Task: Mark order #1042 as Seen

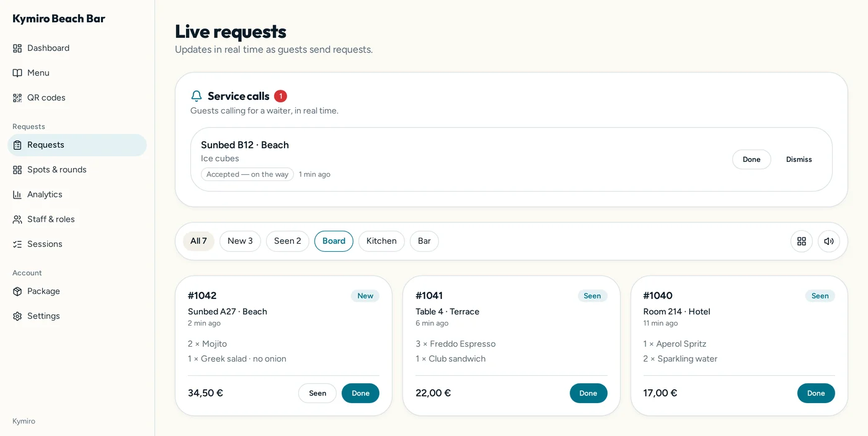Action: coord(317,393)
